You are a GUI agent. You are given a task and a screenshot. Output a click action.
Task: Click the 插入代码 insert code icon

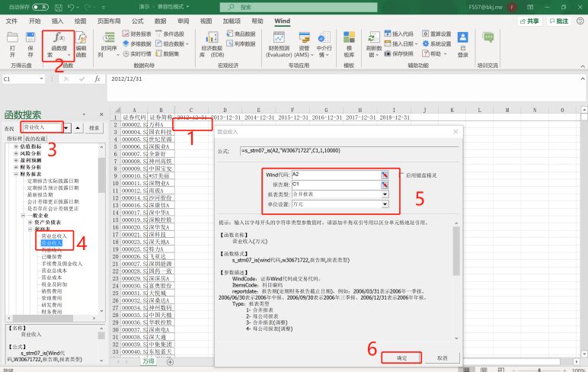coord(399,34)
